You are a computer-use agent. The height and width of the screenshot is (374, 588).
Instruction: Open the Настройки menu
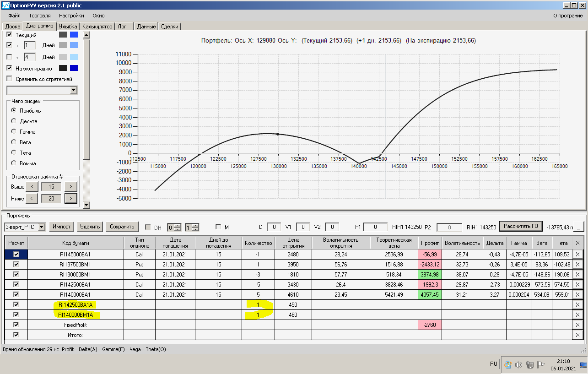pyautogui.click(x=71, y=16)
